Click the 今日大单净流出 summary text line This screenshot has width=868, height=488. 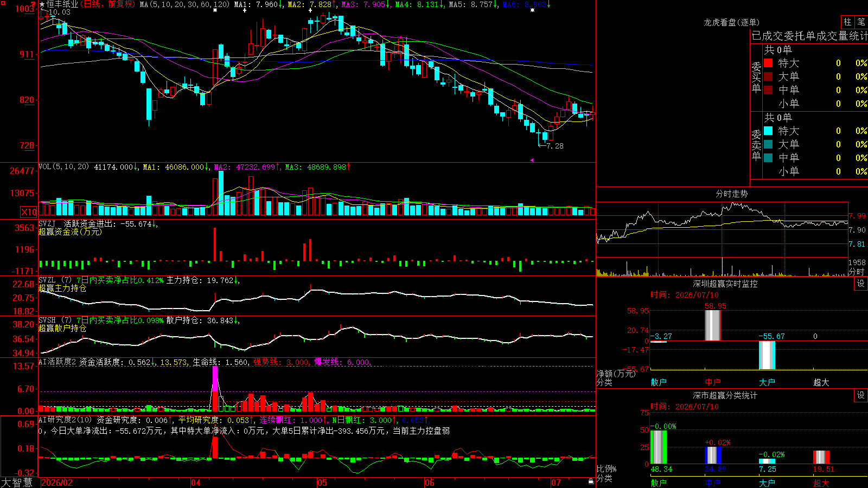244,431
